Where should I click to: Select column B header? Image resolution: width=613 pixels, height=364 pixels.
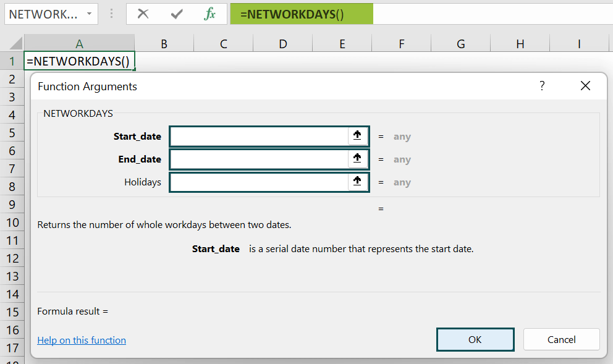[164, 44]
